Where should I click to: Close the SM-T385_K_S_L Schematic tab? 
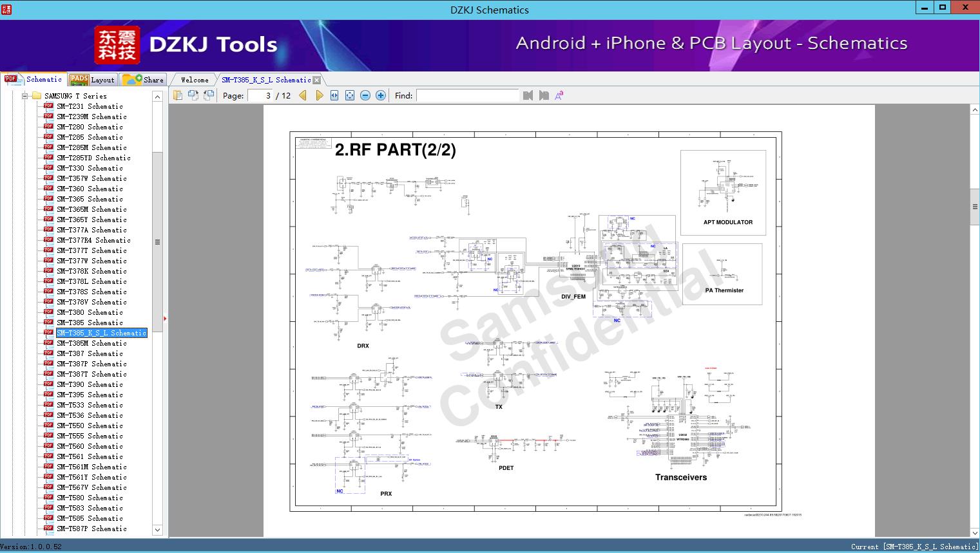pos(317,80)
